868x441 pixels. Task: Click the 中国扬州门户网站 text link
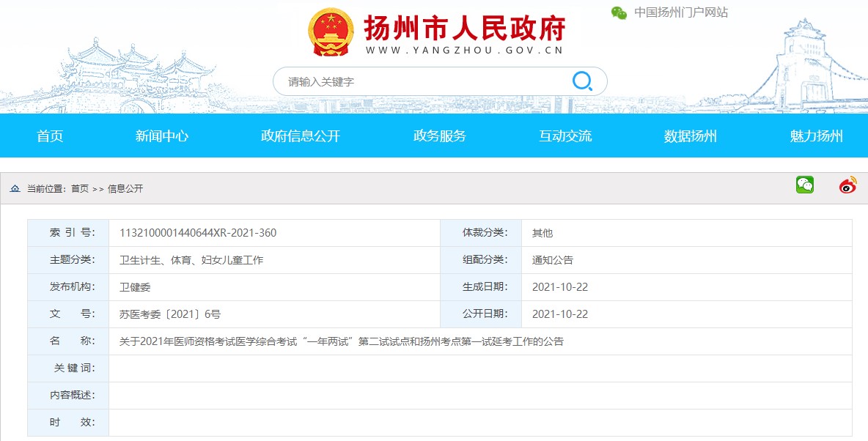(681, 12)
